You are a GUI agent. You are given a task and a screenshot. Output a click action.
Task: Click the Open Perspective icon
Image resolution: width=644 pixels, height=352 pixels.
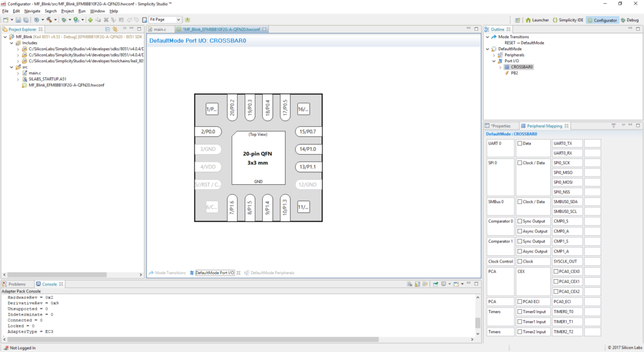(518, 20)
